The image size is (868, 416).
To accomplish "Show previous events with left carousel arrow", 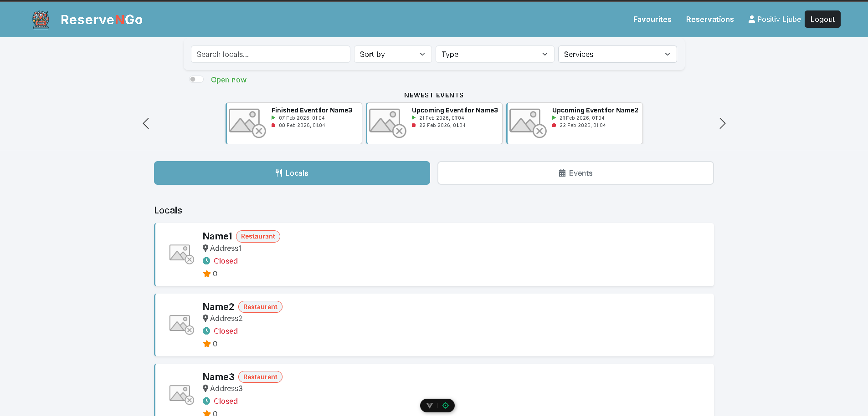I will coord(146,123).
